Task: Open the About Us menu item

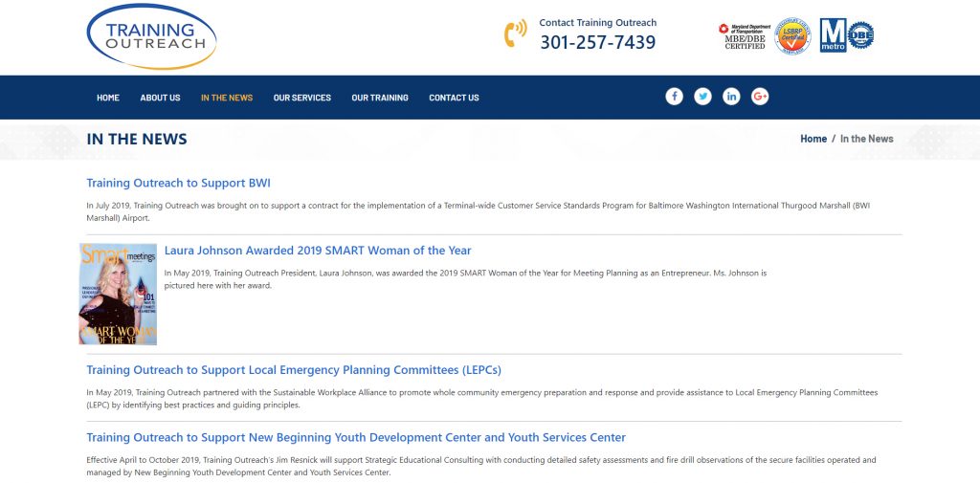Action: (160, 98)
